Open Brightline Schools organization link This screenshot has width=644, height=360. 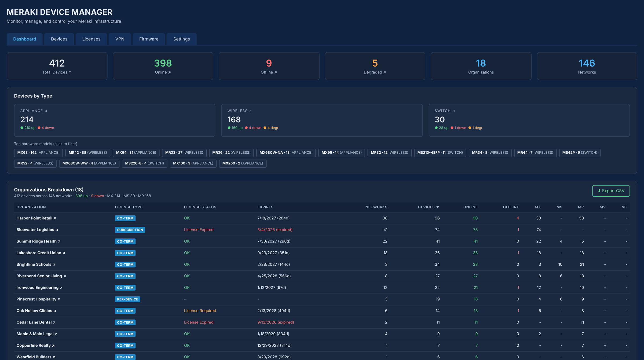pos(36,264)
